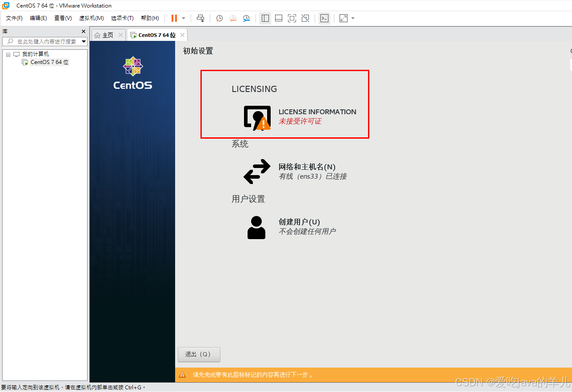Open the stretch display dropdown arrow

(353, 18)
